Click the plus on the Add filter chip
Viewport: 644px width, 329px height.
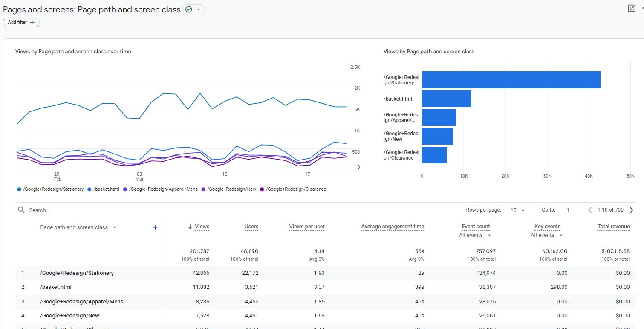(32, 22)
